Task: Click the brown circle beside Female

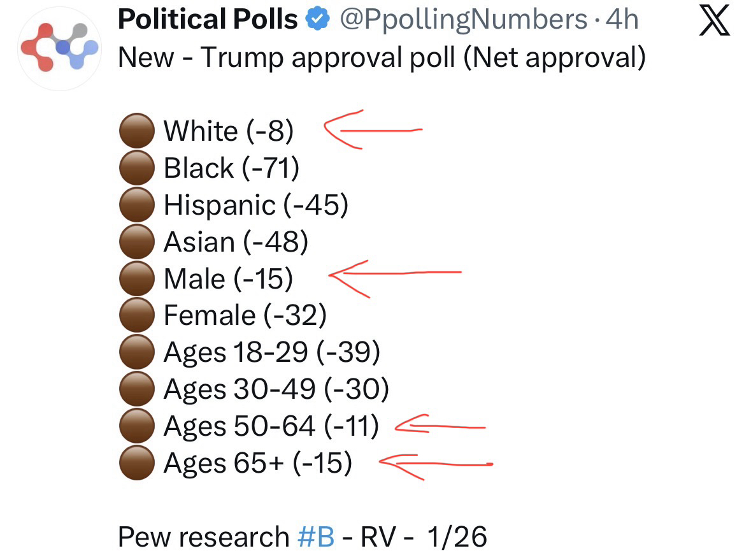Action: coord(137,315)
